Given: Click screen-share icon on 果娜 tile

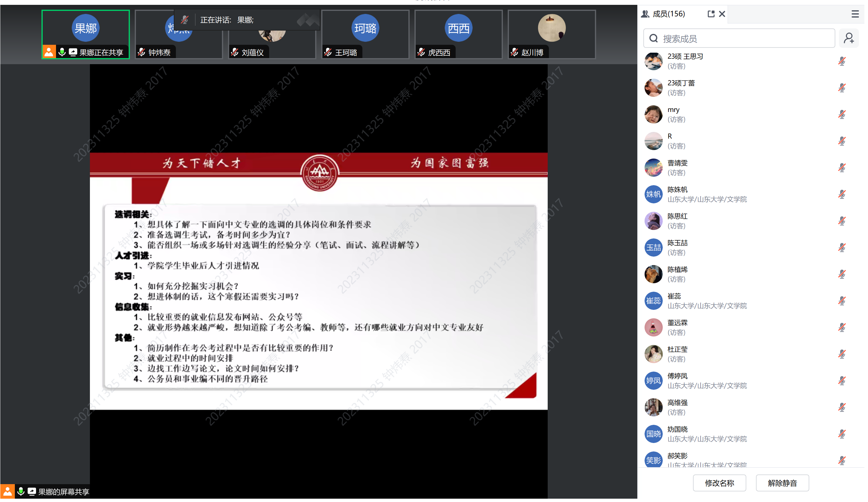Looking at the screenshot, I should [x=73, y=52].
